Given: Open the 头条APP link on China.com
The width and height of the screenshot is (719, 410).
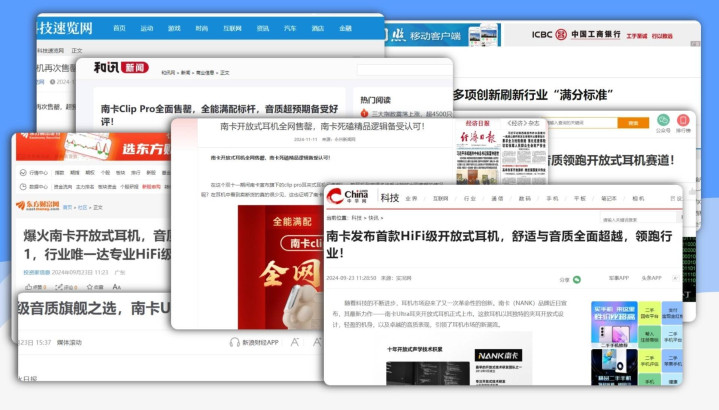Looking at the screenshot, I should pos(651,278).
